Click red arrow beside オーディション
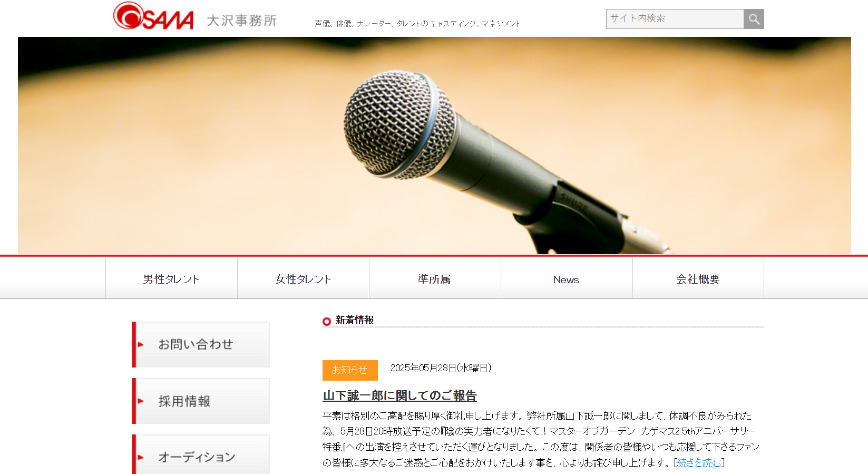 click(141, 457)
